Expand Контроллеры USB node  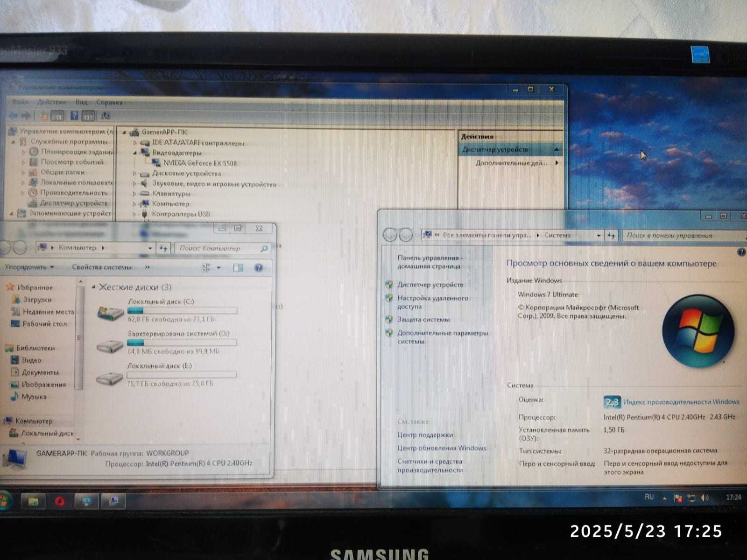tap(135, 214)
